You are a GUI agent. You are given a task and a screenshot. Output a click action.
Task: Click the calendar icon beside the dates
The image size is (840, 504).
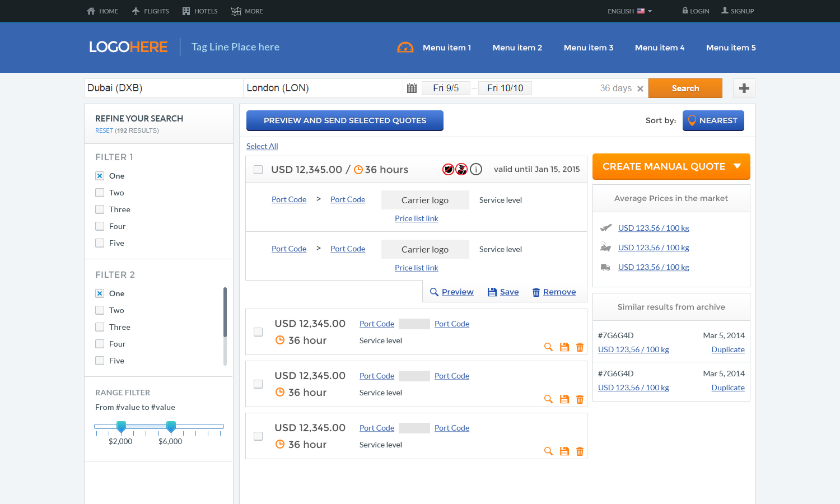412,88
